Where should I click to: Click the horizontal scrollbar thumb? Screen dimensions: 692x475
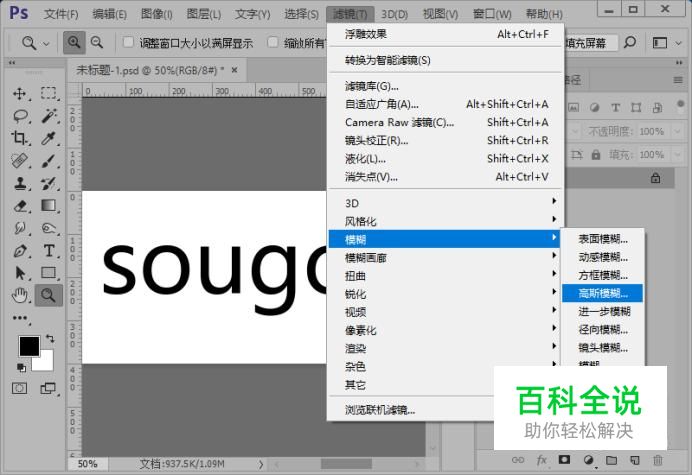[x=346, y=464]
